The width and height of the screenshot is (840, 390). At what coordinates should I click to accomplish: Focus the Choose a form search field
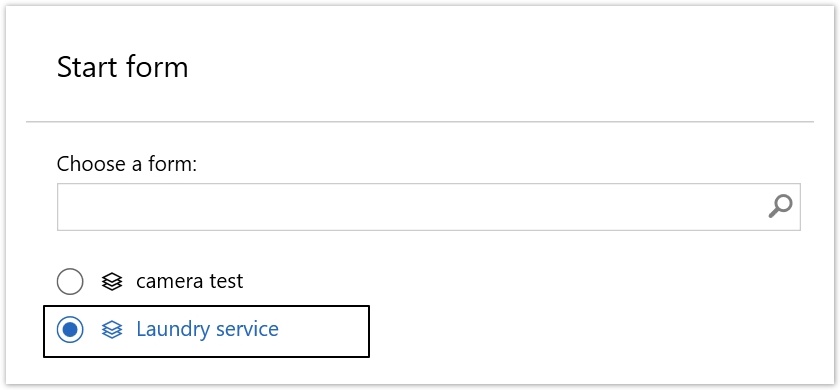coord(429,207)
